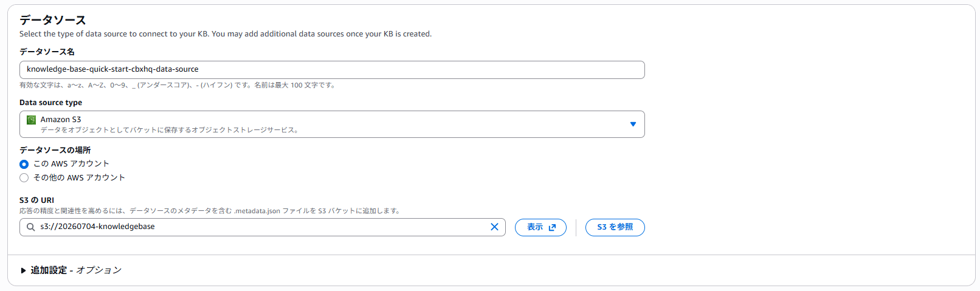This screenshot has height=291, width=980.
Task: Click the S3 を参照 button
Action: [615, 227]
